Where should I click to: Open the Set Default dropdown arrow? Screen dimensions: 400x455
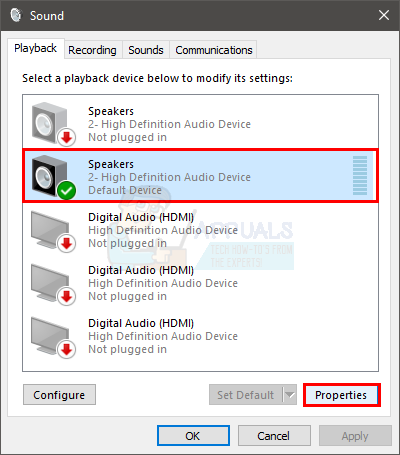click(290, 395)
